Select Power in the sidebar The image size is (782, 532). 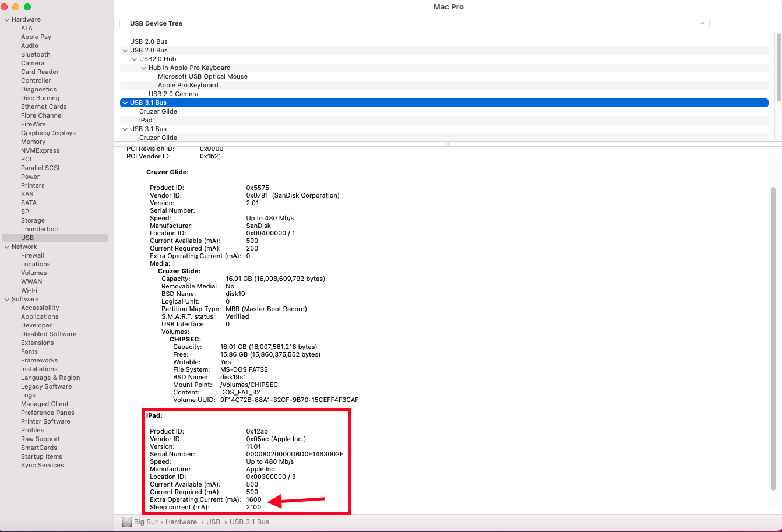(30, 177)
